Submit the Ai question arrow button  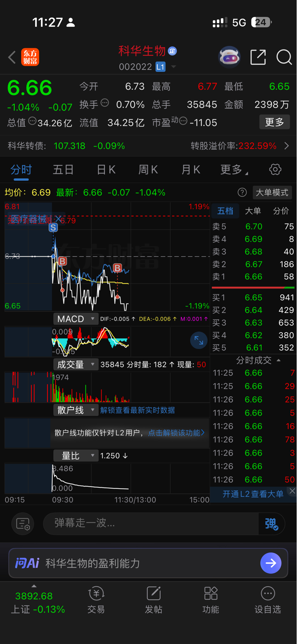[x=271, y=563]
